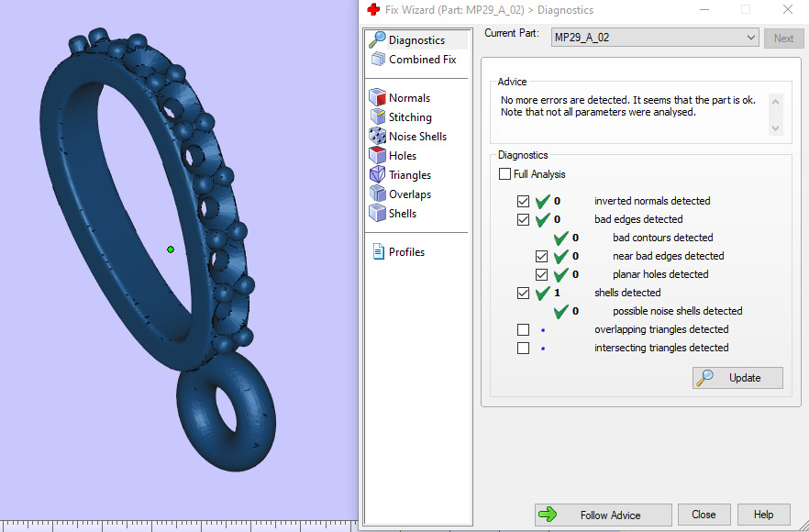The height and width of the screenshot is (532, 809).
Task: Click 'bad contours detected' text
Action: [x=662, y=238]
